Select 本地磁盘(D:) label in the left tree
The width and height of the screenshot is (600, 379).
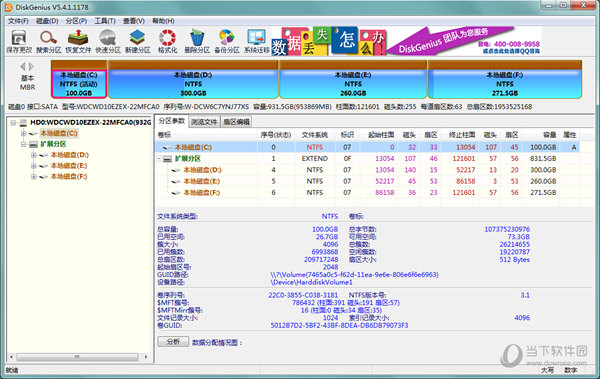(x=69, y=155)
